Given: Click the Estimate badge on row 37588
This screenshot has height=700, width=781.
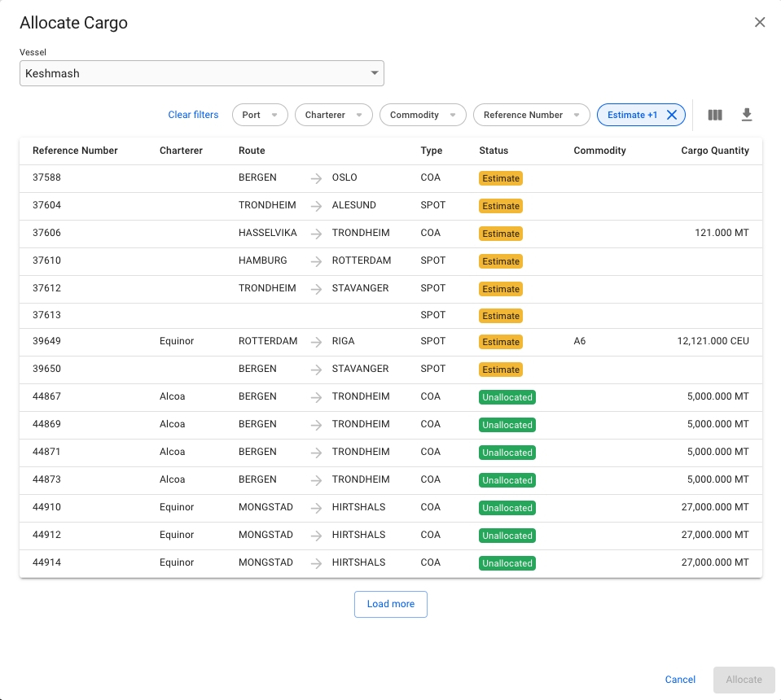Looking at the screenshot, I should coord(500,178).
